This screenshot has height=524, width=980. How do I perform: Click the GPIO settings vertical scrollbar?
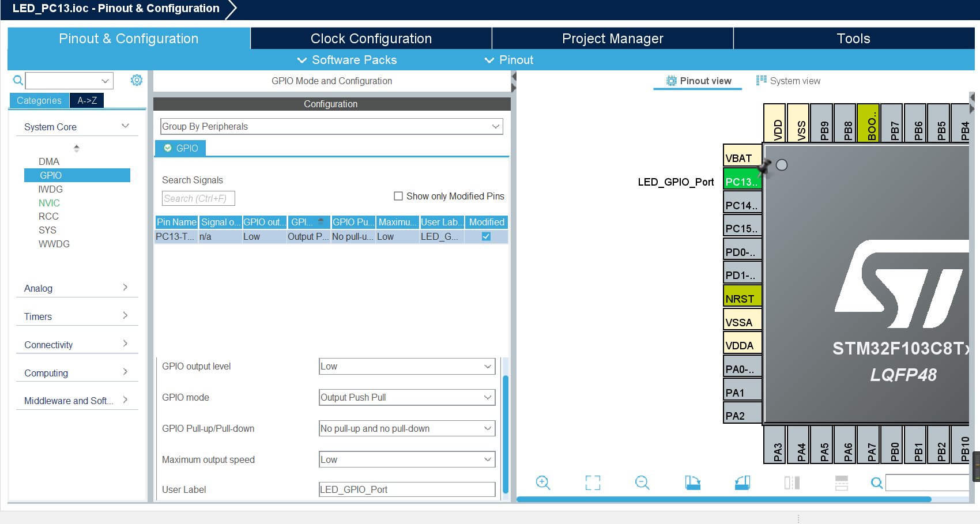point(506,434)
